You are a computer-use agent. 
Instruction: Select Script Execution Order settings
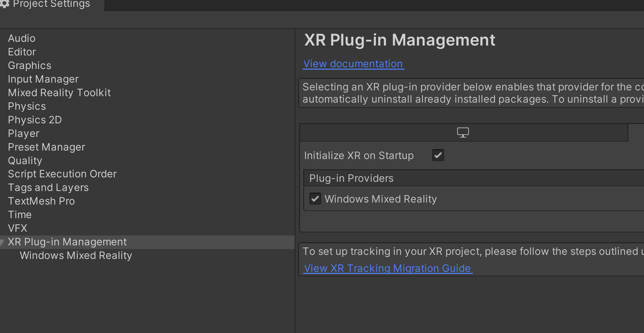(62, 174)
